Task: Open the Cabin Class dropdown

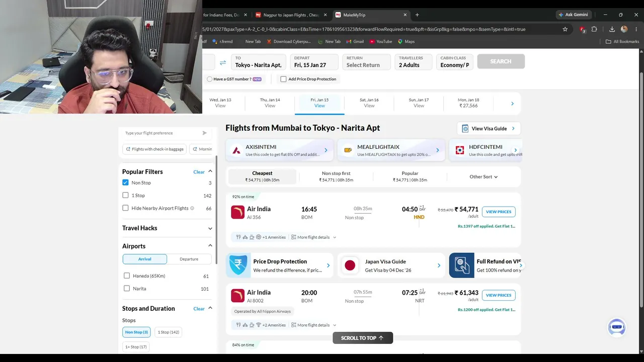Action: pyautogui.click(x=455, y=62)
